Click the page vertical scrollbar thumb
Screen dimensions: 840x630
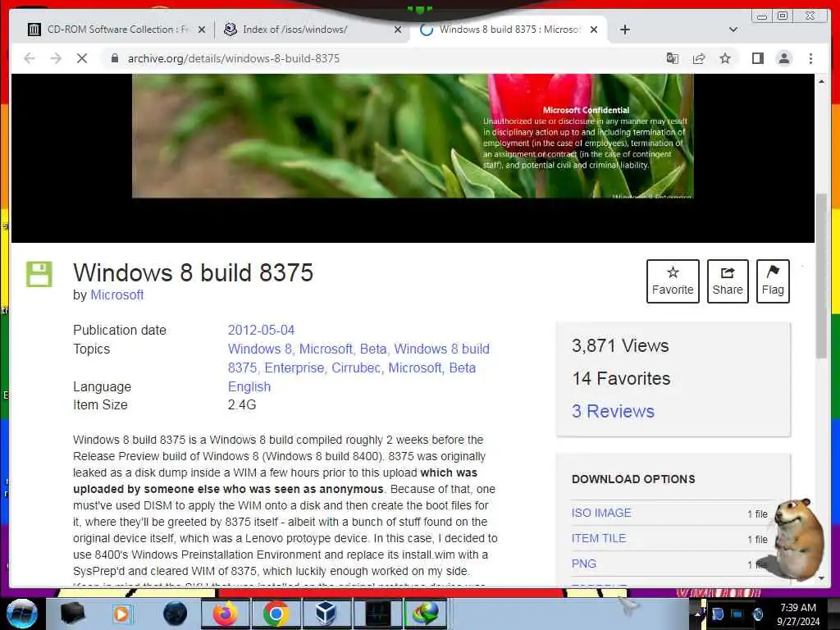(821, 276)
